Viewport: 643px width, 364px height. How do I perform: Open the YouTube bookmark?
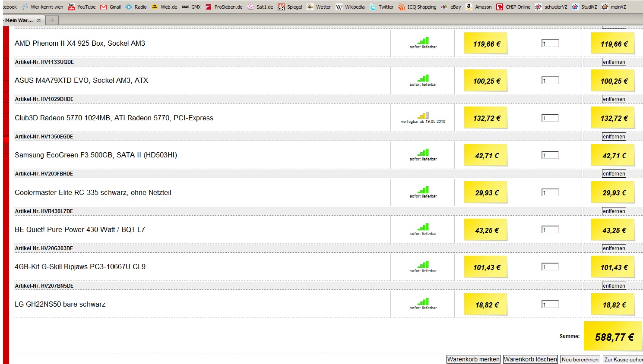pyautogui.click(x=82, y=7)
